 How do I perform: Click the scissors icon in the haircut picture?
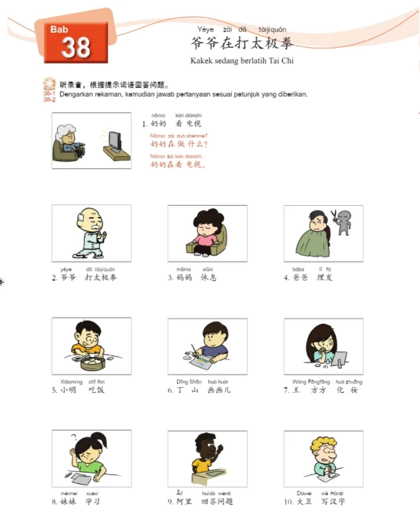click(x=335, y=215)
